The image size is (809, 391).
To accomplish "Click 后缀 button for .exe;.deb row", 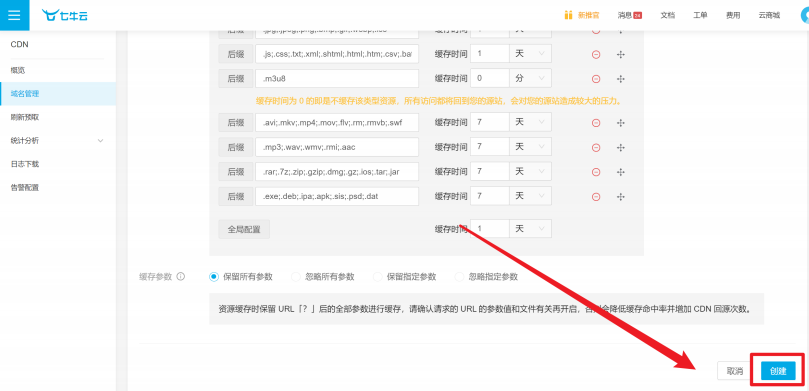I will point(236,197).
